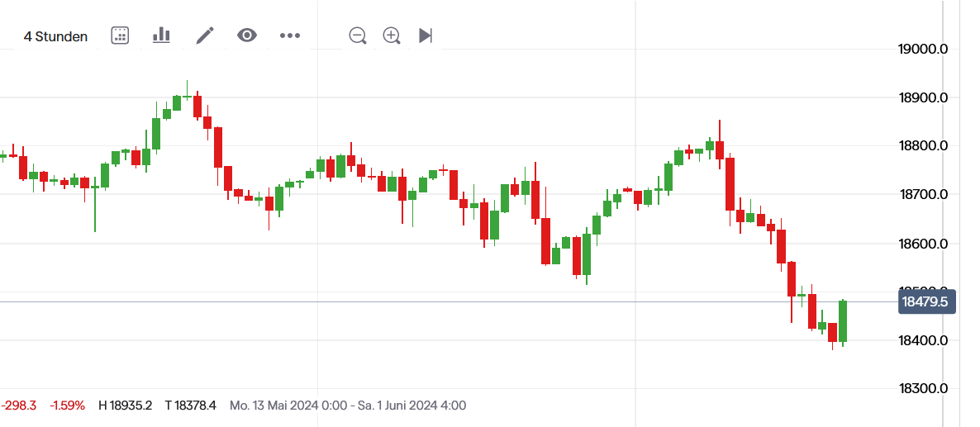The image size is (980, 427).
Task: Click the 18600.0 price axis label
Action: (x=922, y=244)
